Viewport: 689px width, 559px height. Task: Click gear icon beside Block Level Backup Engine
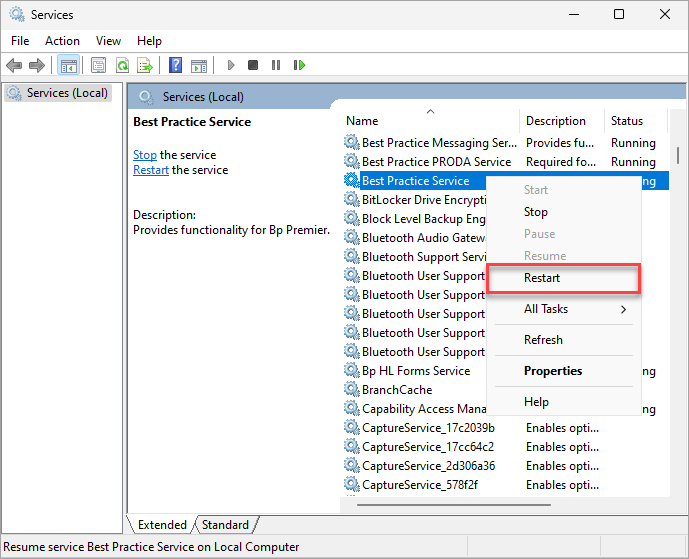[x=352, y=218]
